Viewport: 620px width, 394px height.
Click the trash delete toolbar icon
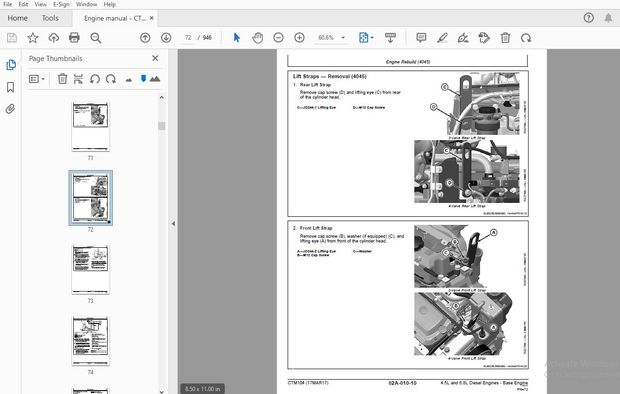tap(505, 38)
